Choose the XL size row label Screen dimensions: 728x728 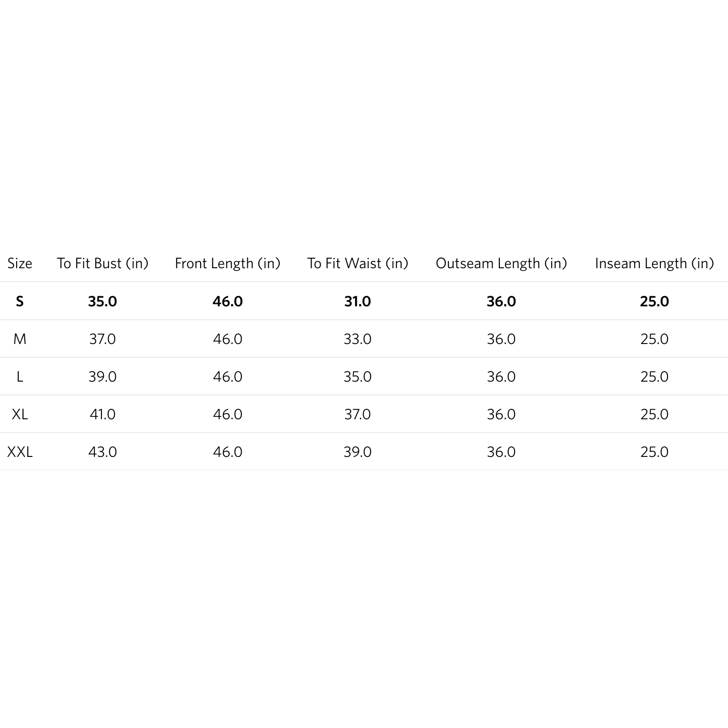coord(20,414)
